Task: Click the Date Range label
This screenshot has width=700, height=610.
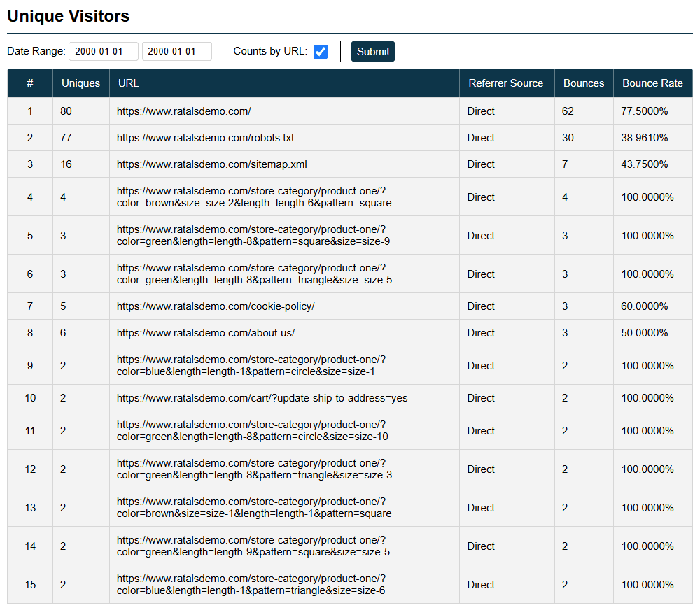Action: (36, 51)
